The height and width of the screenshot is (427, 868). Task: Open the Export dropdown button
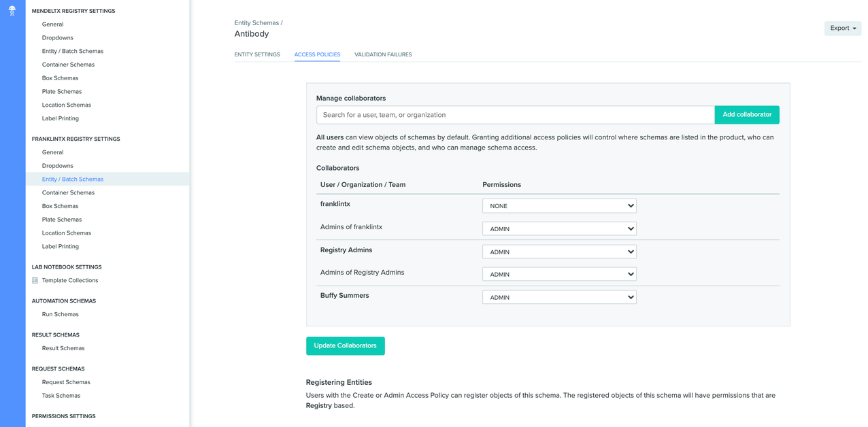click(x=842, y=28)
